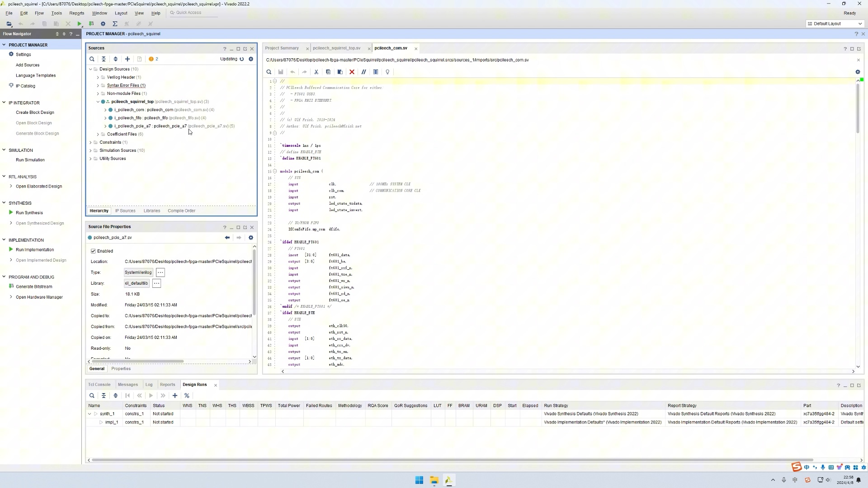
Task: Expand the Verilog Header folder
Action: pyautogui.click(x=98, y=77)
